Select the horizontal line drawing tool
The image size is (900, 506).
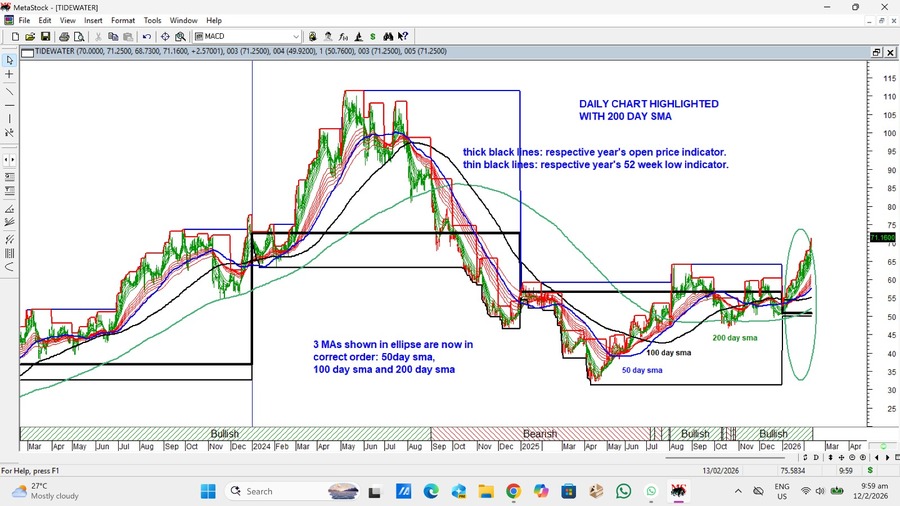coord(9,105)
